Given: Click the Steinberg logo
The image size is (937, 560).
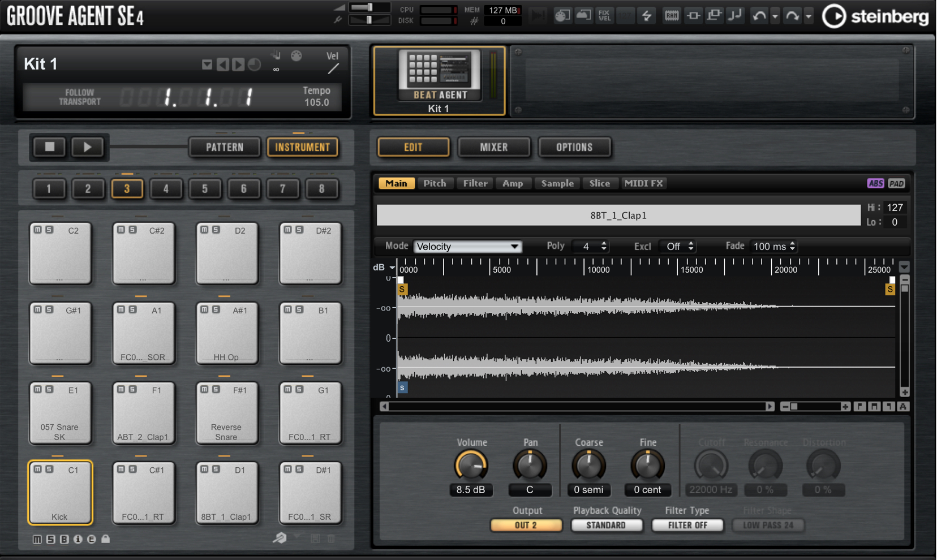Looking at the screenshot, I should pyautogui.click(x=875, y=16).
